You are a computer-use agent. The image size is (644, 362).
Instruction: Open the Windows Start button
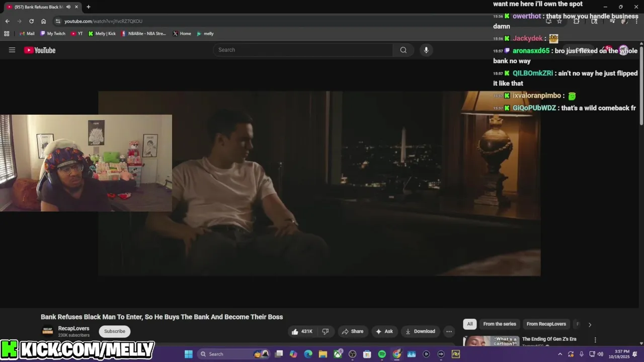pyautogui.click(x=188, y=354)
